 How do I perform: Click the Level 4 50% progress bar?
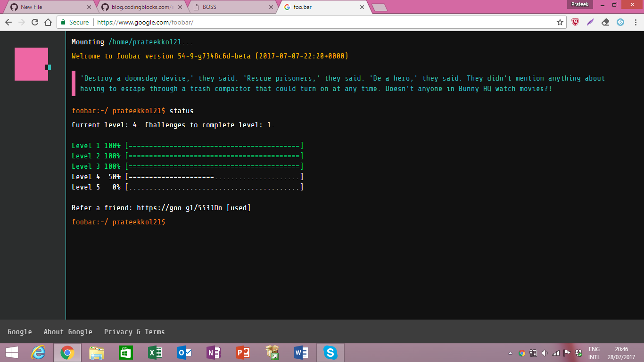[214, 177]
